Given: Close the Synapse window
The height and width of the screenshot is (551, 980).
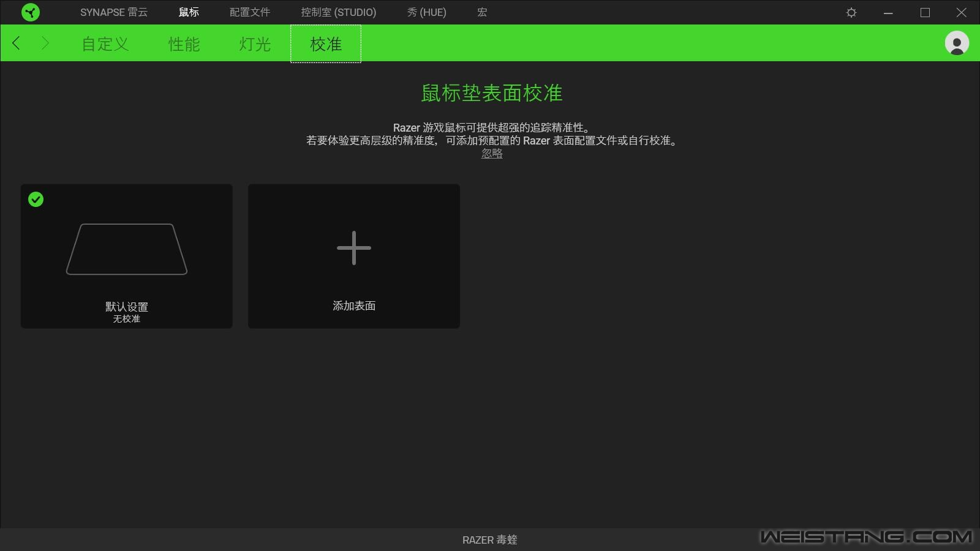Looking at the screenshot, I should 962,12.
